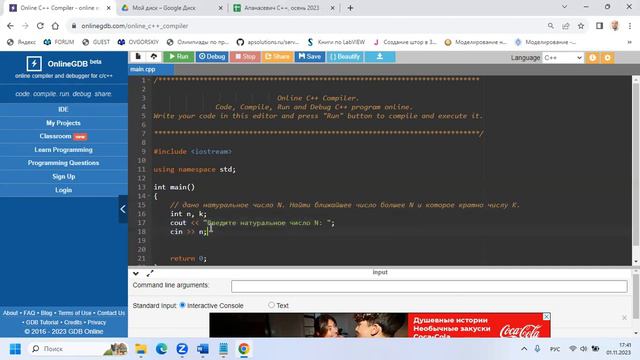Screen dimensions: 640x360
Task: Open the Windows Start menu
Action: pyautogui.click(x=15, y=349)
